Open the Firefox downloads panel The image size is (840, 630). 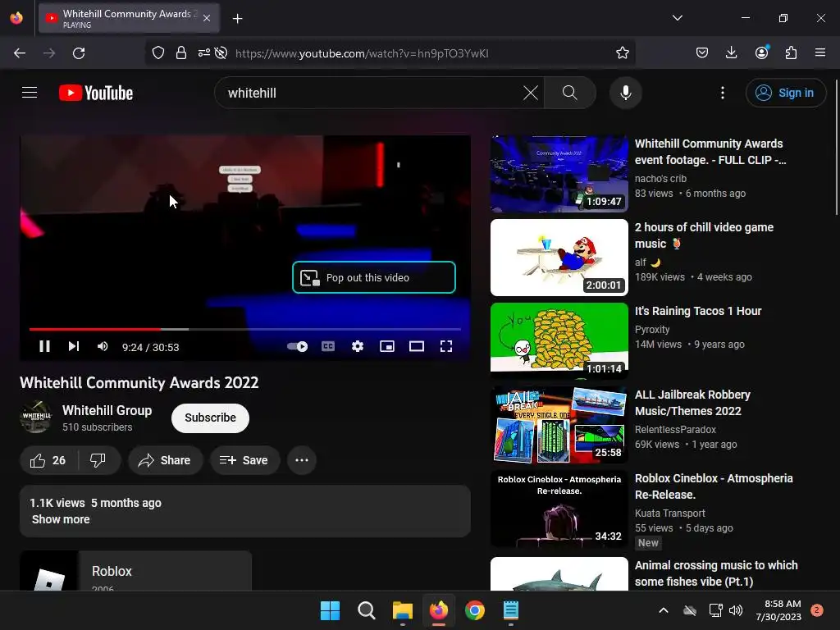(x=731, y=52)
